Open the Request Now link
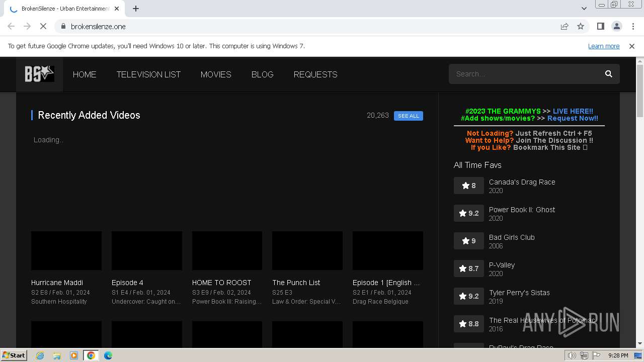The image size is (644, 362). (x=573, y=118)
